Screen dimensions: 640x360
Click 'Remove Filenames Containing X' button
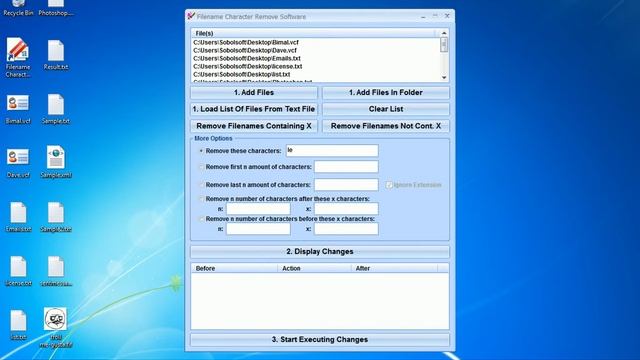click(254, 126)
